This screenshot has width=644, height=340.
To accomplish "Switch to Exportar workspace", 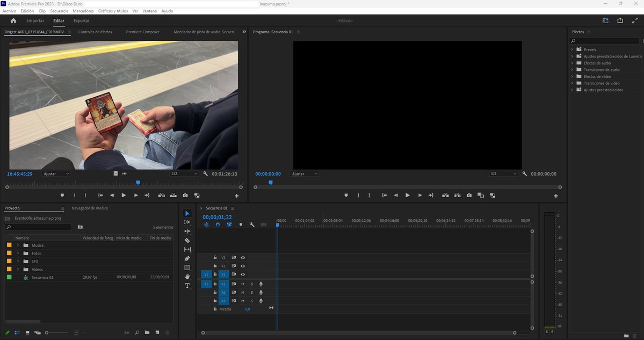I will (x=81, y=20).
